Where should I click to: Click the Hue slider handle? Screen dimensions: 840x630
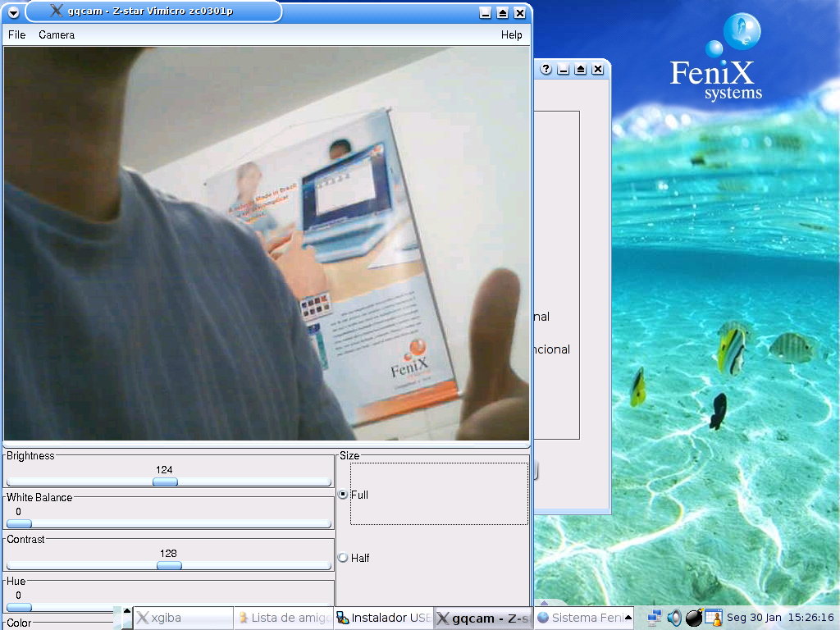pyautogui.click(x=20, y=607)
